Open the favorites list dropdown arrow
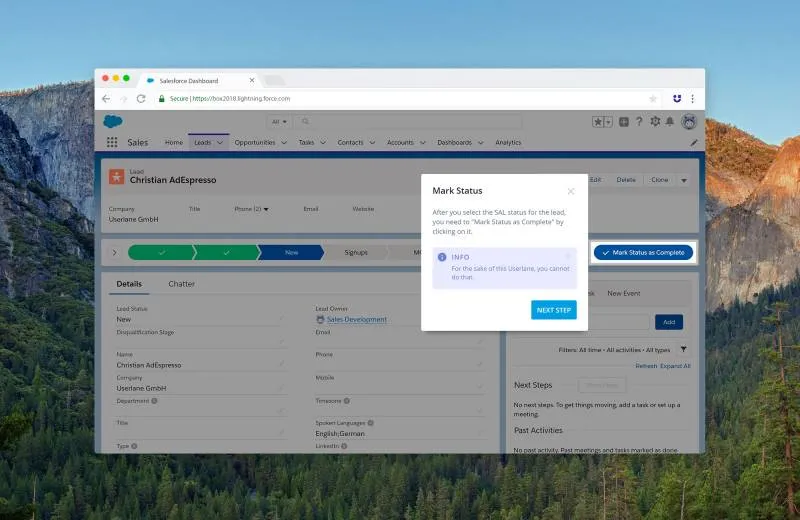 pos(608,121)
